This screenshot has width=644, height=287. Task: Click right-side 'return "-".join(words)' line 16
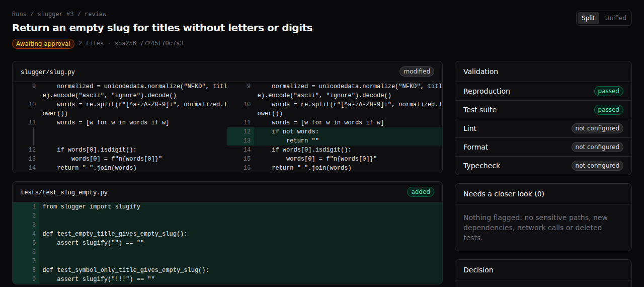335,168
